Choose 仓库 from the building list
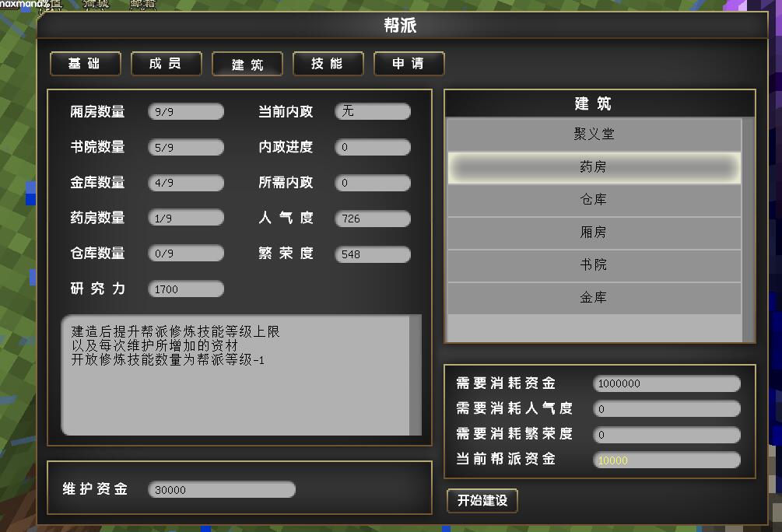The image size is (782, 532). point(594,200)
